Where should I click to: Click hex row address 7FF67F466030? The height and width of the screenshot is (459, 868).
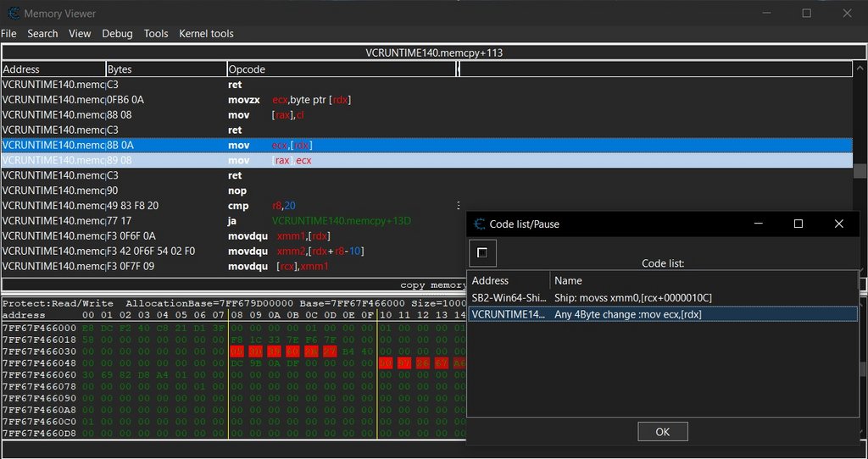(x=39, y=351)
